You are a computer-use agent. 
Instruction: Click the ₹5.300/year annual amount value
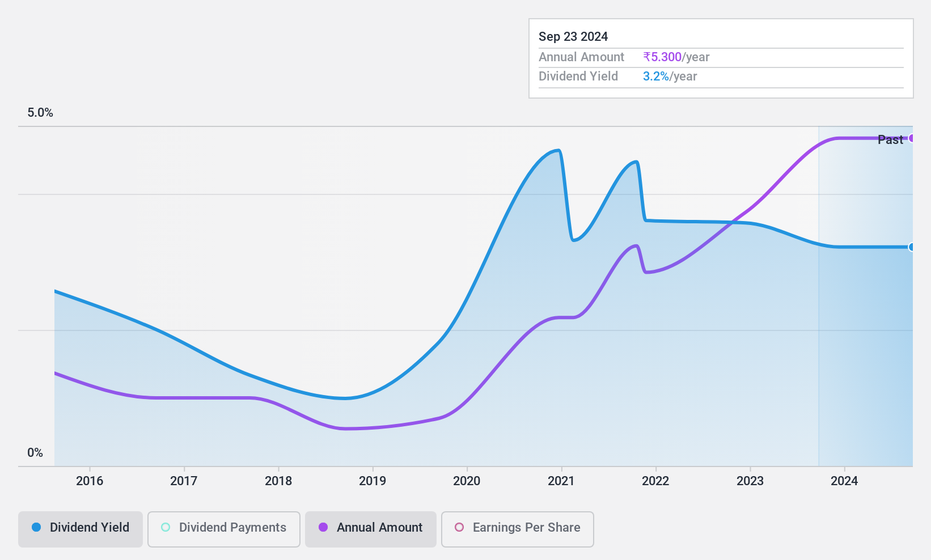[676, 57]
